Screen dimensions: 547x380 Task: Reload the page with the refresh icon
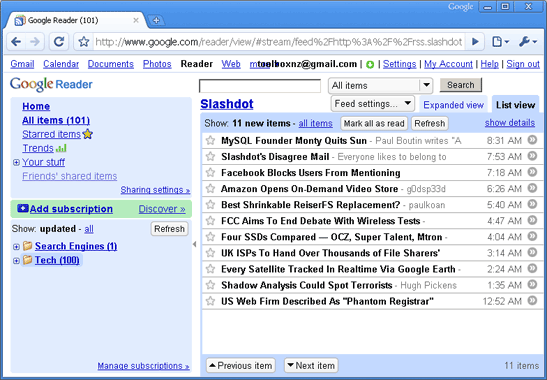tap(59, 42)
